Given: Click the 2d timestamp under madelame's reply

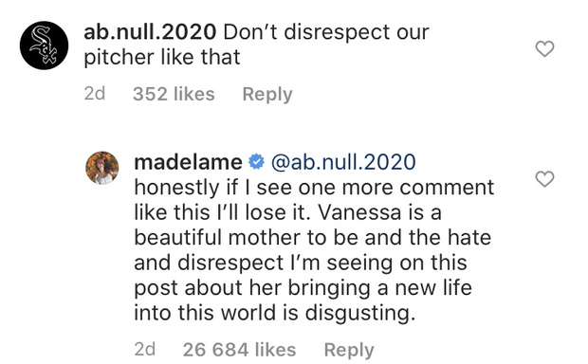Looking at the screenshot, I should [145, 350].
